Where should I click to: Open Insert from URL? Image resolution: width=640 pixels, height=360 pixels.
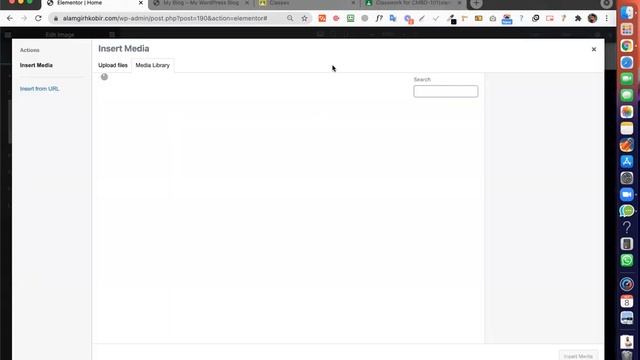(40, 89)
